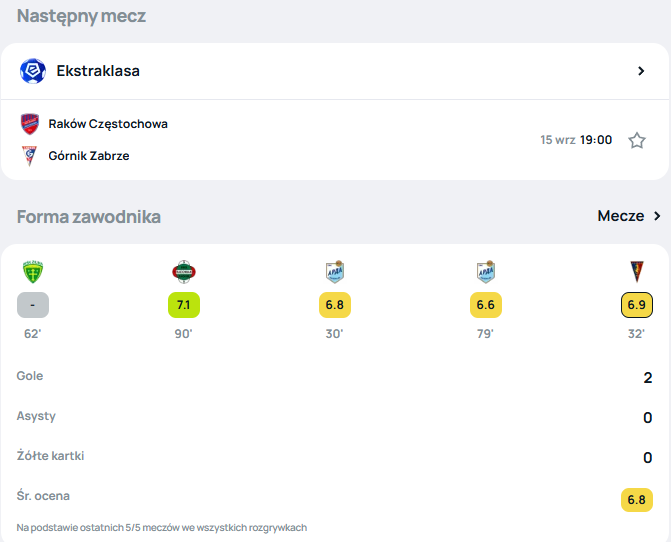Click the outlined 6.9 rating badge

pyautogui.click(x=637, y=305)
